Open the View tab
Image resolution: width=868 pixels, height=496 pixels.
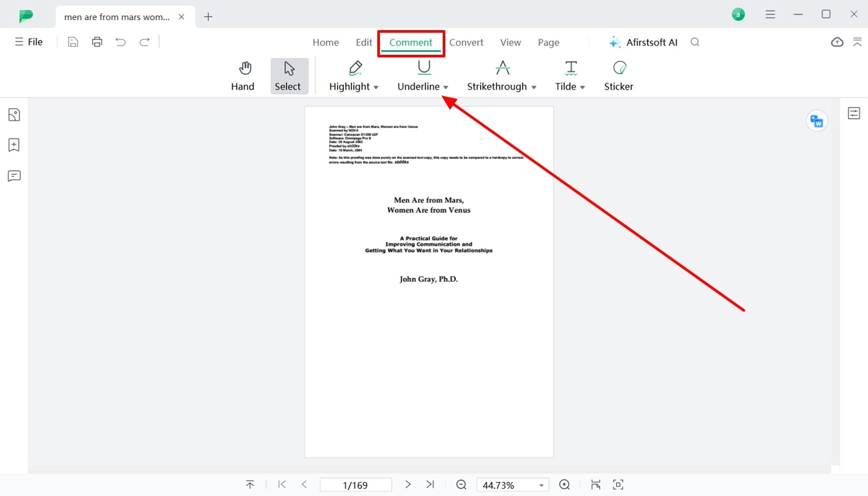511,42
